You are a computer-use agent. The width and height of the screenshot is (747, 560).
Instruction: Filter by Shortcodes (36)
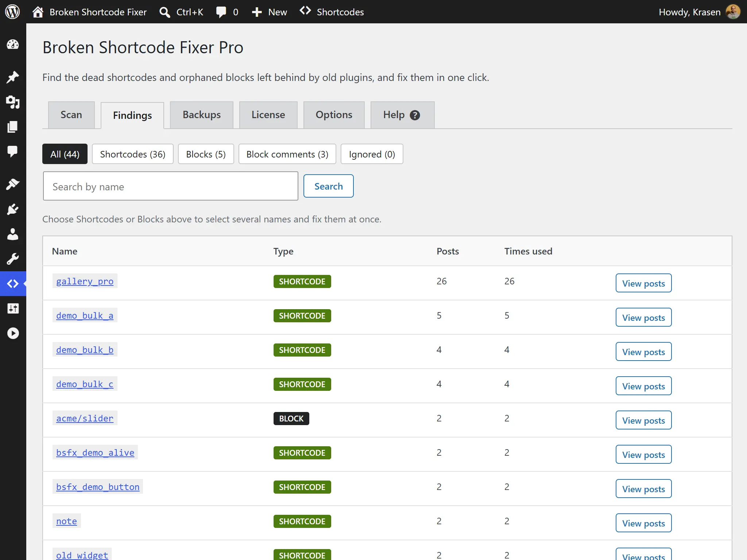tap(133, 154)
